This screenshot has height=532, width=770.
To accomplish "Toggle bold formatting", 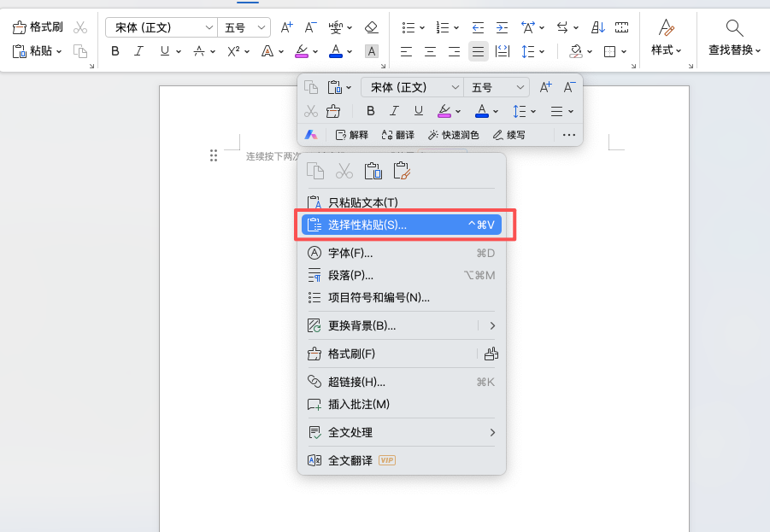I will (115, 51).
